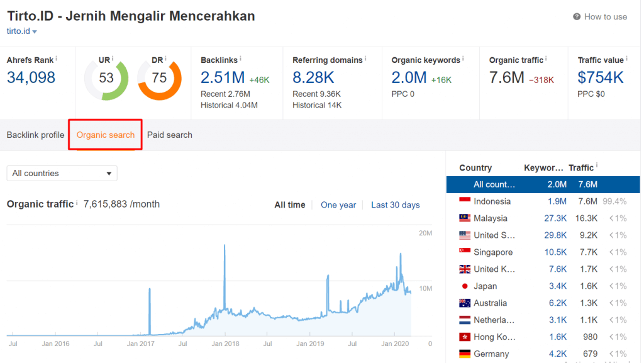Switch to Organic search tab
The height and width of the screenshot is (363, 644).
coord(106,135)
